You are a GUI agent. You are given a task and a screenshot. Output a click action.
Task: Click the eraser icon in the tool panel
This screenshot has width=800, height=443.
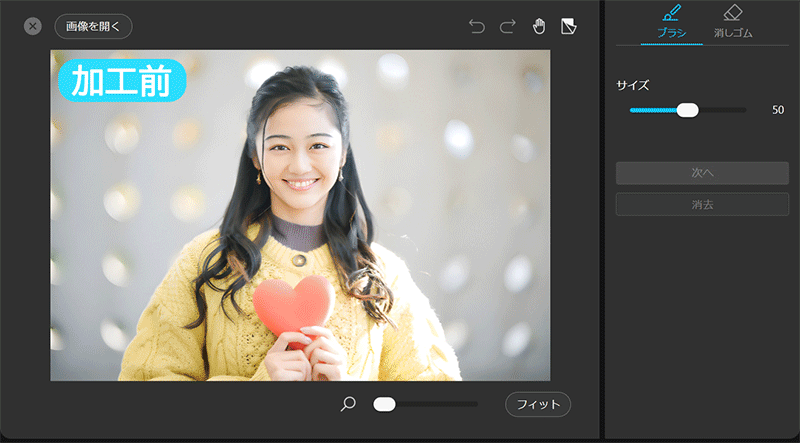click(x=732, y=13)
